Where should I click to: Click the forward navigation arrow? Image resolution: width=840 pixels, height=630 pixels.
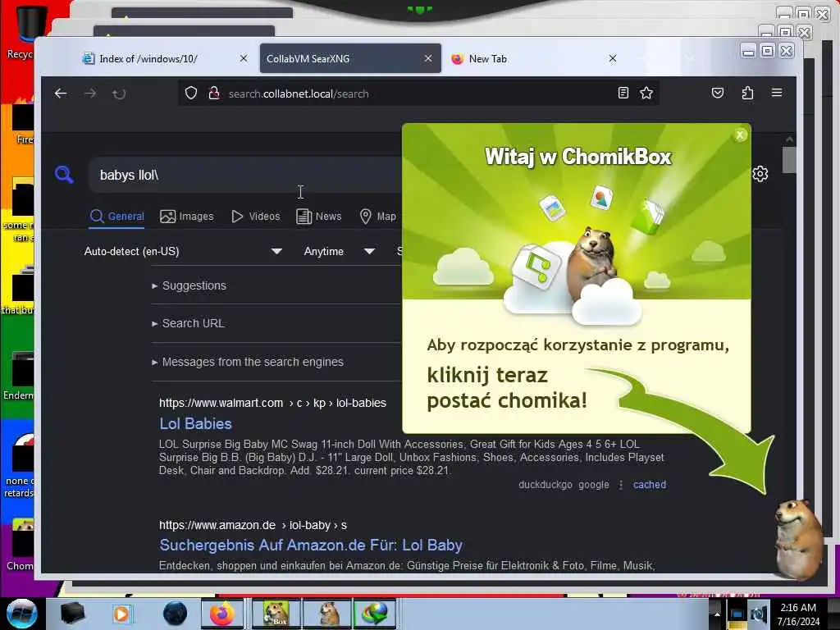coord(90,94)
